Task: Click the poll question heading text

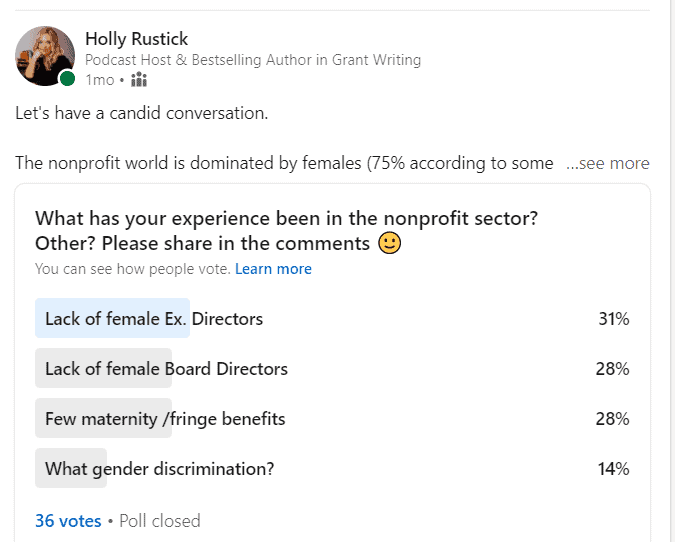Action: tap(286, 231)
